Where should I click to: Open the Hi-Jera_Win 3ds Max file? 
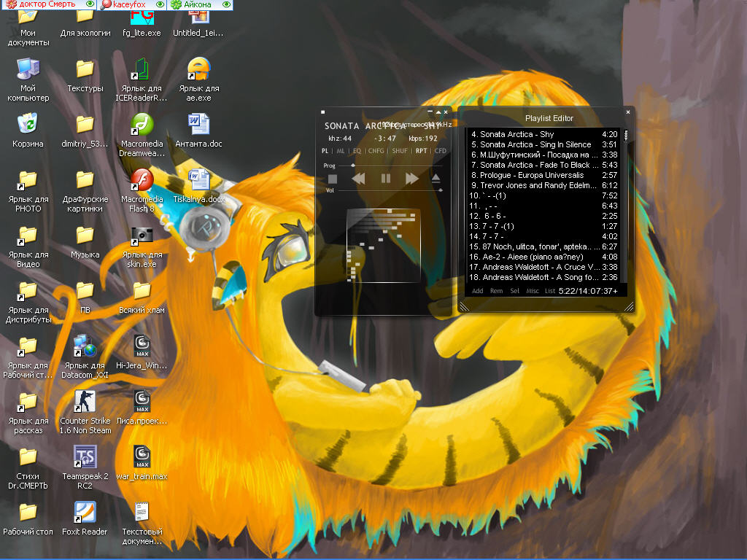point(142,346)
